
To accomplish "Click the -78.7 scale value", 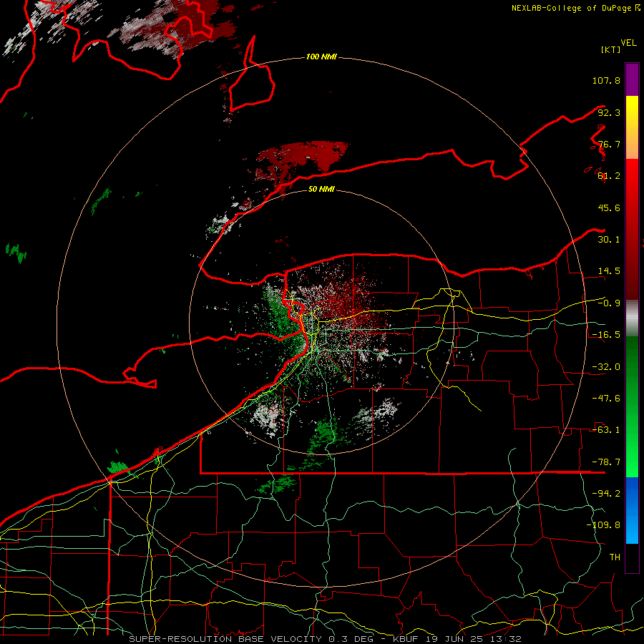I will click(606, 462).
